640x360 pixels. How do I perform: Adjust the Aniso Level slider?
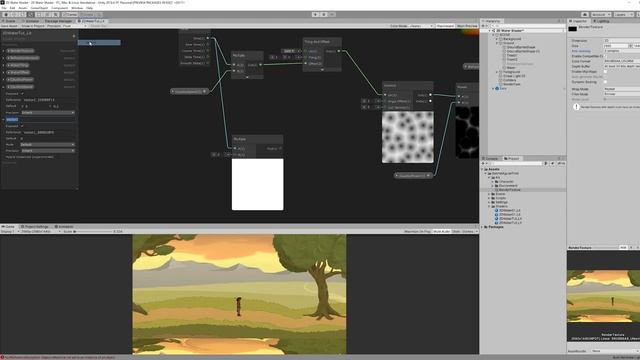click(x=622, y=99)
